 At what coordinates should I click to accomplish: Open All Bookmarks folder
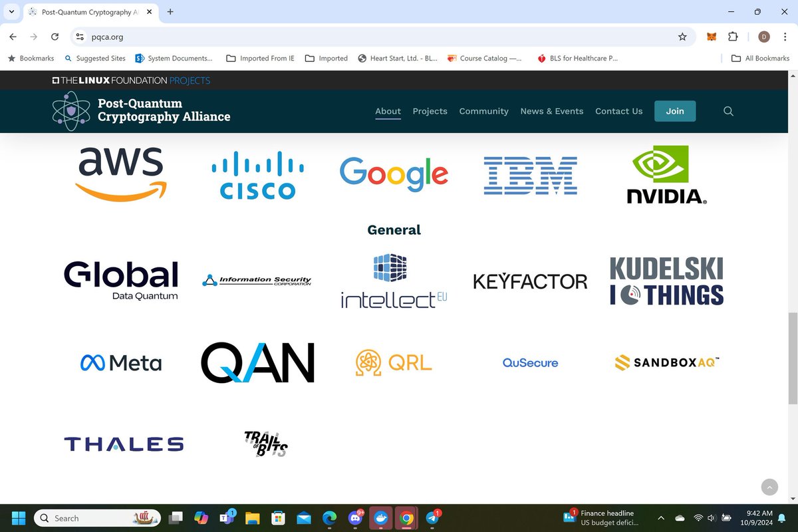tap(760, 59)
